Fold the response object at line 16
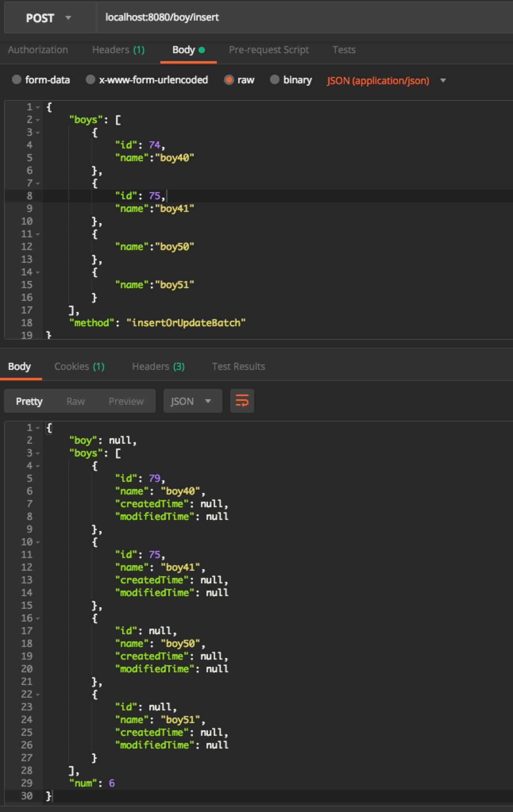The image size is (513, 812). tap(38, 619)
